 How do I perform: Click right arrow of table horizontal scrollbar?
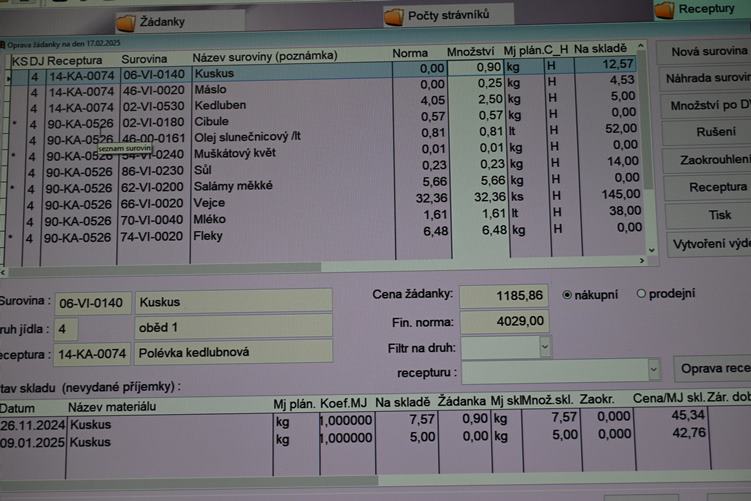pyautogui.click(x=642, y=261)
